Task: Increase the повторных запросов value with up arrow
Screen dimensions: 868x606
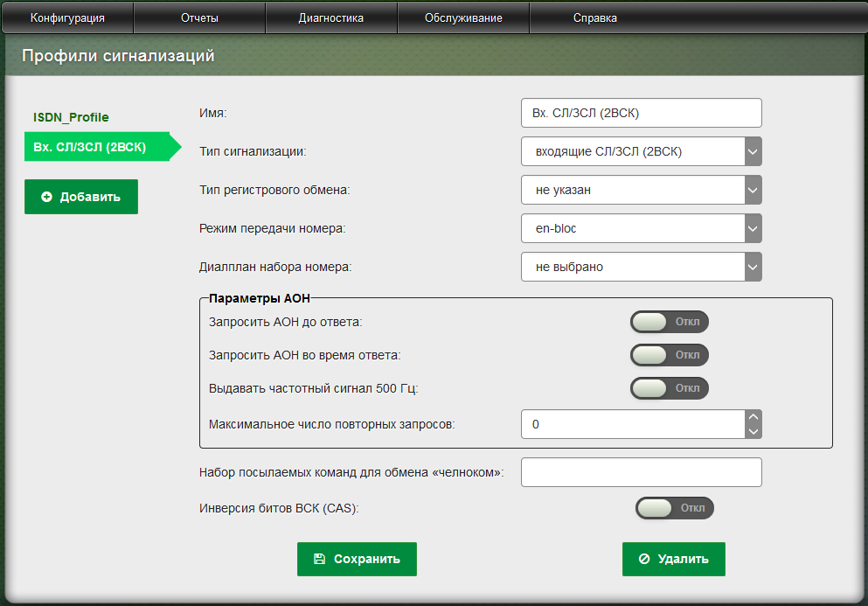Action: (x=753, y=417)
